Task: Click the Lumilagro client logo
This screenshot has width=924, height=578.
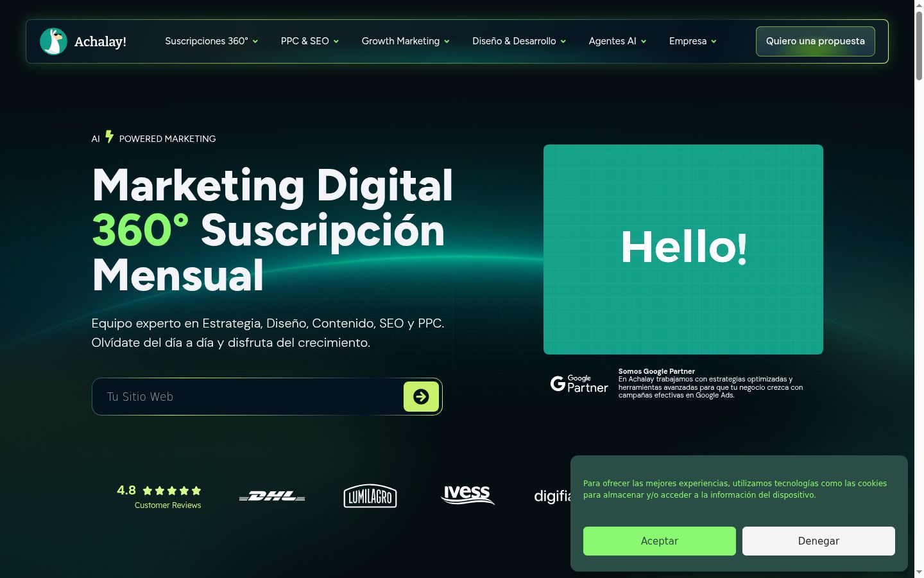Action: click(370, 496)
